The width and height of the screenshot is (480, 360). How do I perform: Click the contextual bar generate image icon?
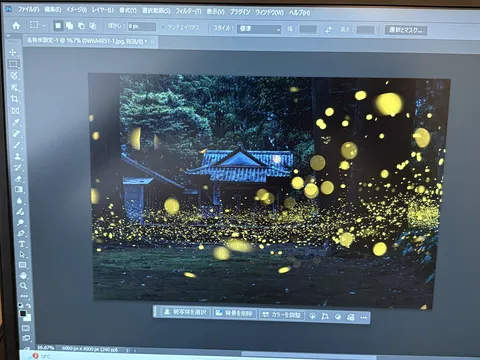pos(312,316)
